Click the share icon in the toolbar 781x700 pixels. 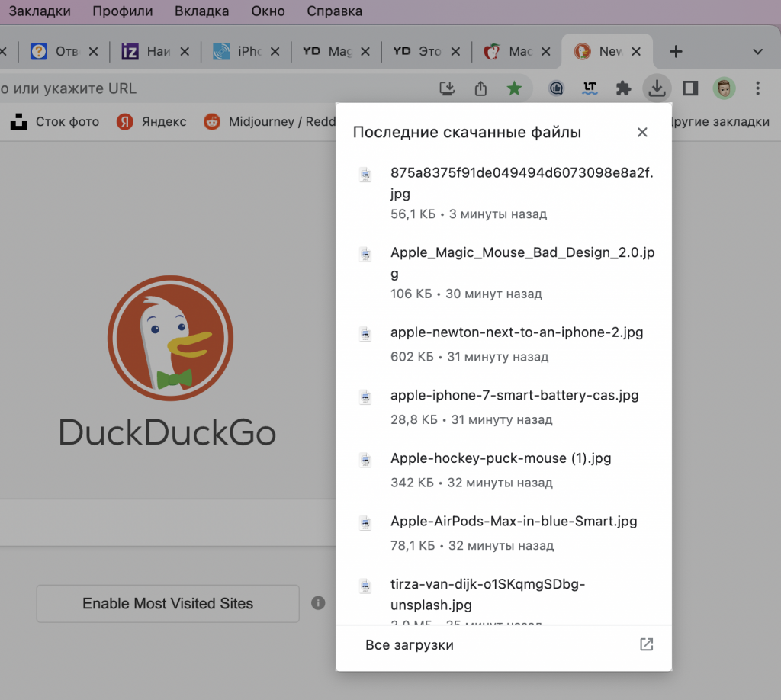(480, 88)
